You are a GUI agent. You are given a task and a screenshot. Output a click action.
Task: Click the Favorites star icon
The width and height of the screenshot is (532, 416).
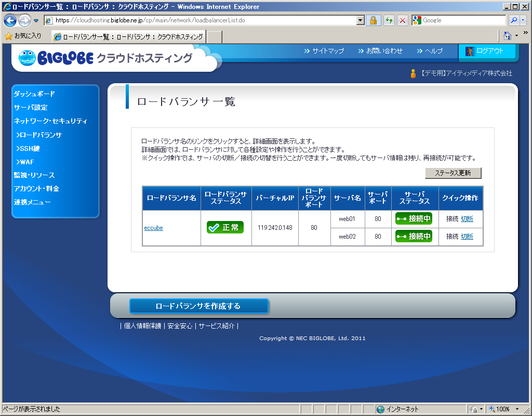pyautogui.click(x=8, y=36)
